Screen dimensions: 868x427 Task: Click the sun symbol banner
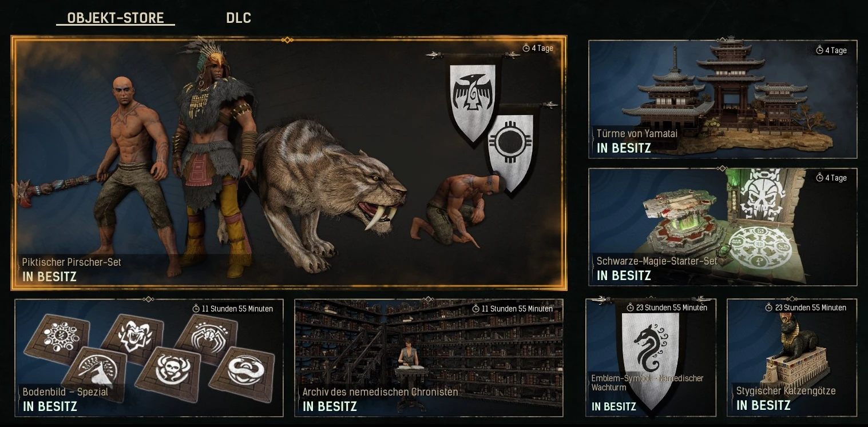pos(510,150)
